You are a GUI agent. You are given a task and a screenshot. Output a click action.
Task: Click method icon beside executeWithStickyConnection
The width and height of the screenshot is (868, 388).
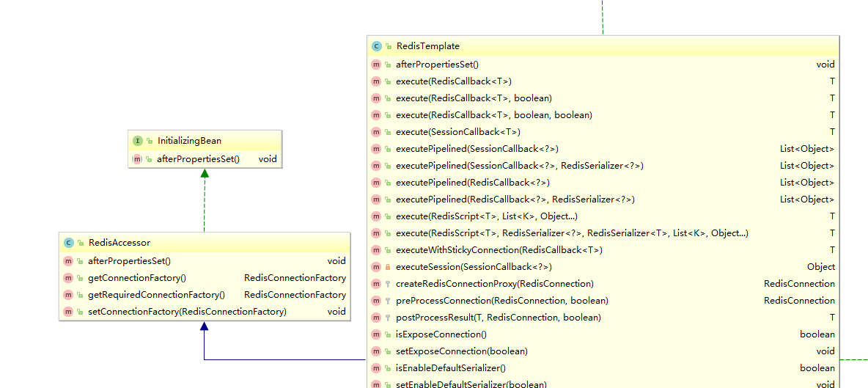pyautogui.click(x=376, y=250)
